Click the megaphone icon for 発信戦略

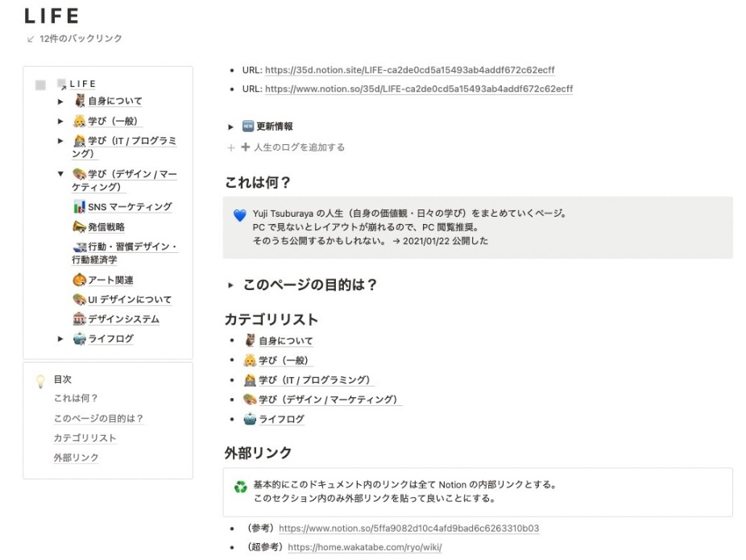coord(79,227)
